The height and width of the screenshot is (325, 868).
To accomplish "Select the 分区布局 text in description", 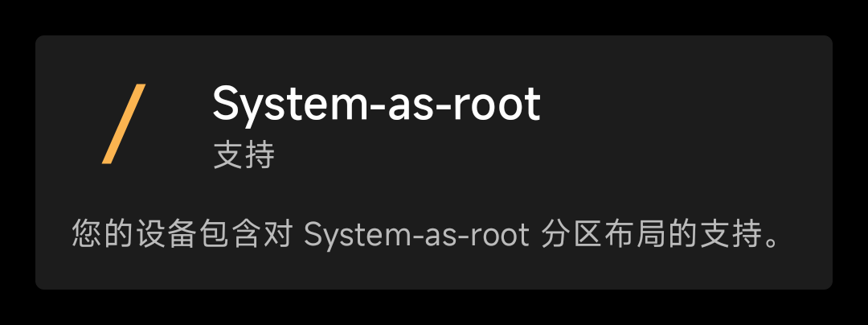I will 598,236.
